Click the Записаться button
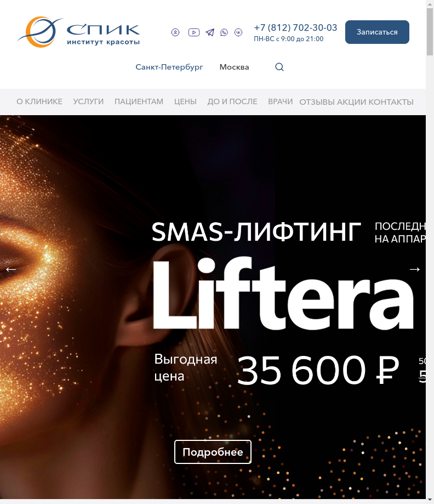This screenshot has height=504, width=434. click(x=377, y=32)
